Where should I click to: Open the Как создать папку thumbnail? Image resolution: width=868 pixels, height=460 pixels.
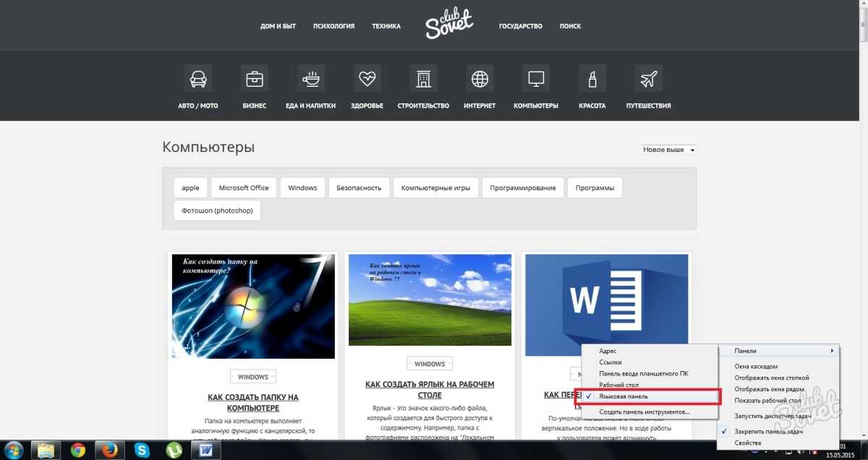point(253,306)
